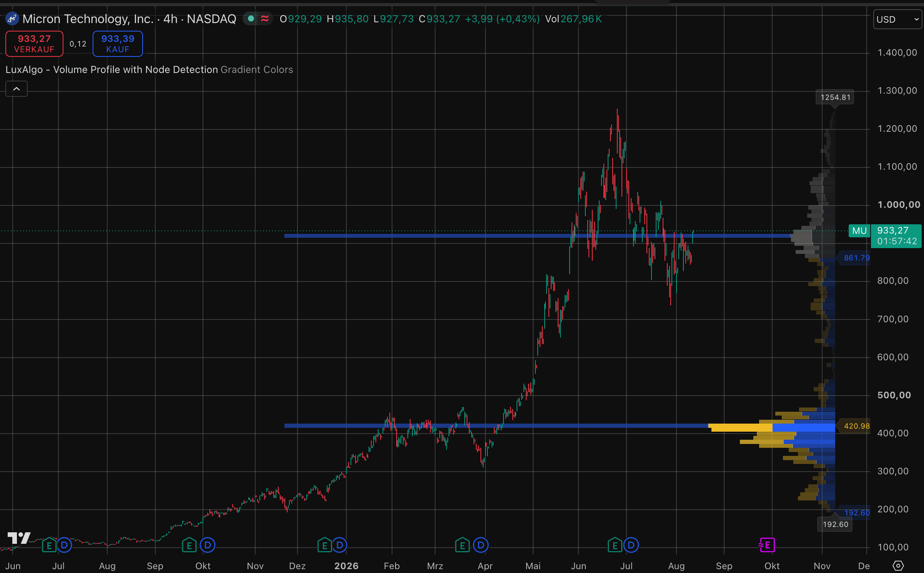
Task: Open the dividend marker near Jul 2025
Action: tap(64, 545)
